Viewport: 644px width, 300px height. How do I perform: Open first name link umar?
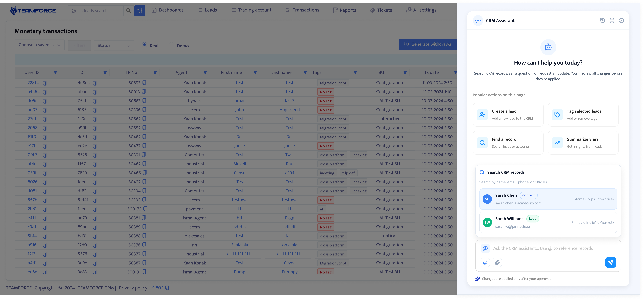pyautogui.click(x=240, y=101)
